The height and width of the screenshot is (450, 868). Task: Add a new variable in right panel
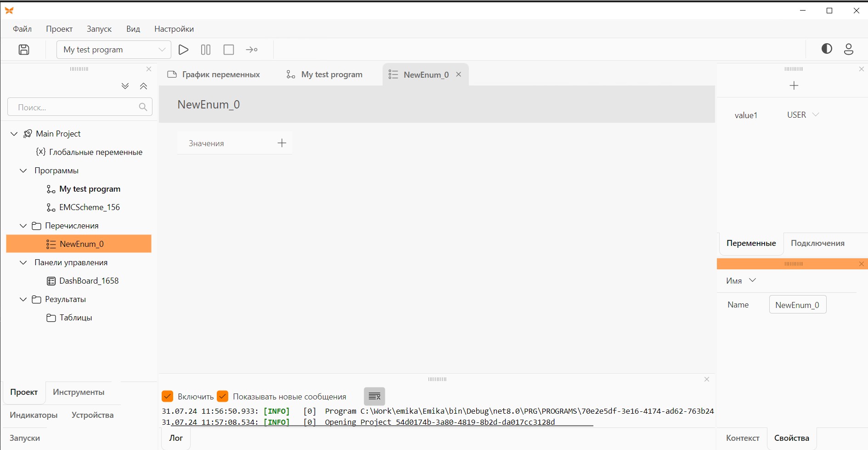794,85
